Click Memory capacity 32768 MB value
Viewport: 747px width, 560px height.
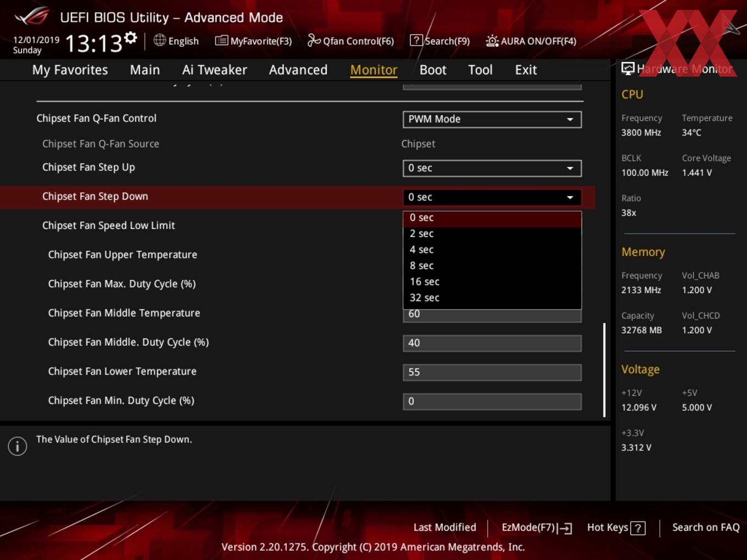coord(642,330)
